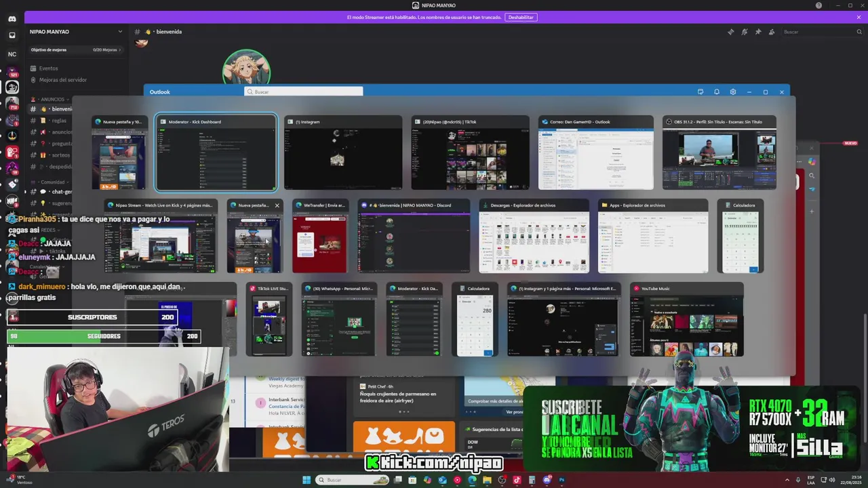Open File Explorer from the taskbar
The height and width of the screenshot is (488, 868).
click(x=487, y=480)
